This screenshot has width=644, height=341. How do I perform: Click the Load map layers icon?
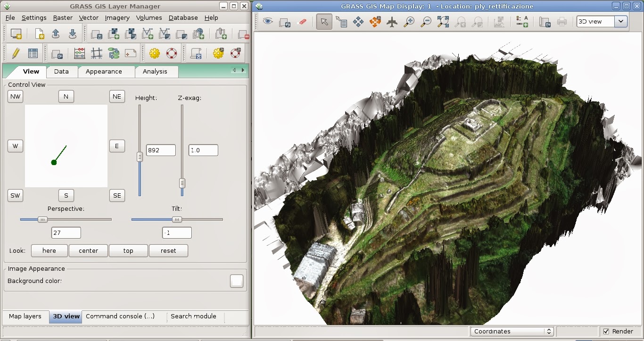97,34
